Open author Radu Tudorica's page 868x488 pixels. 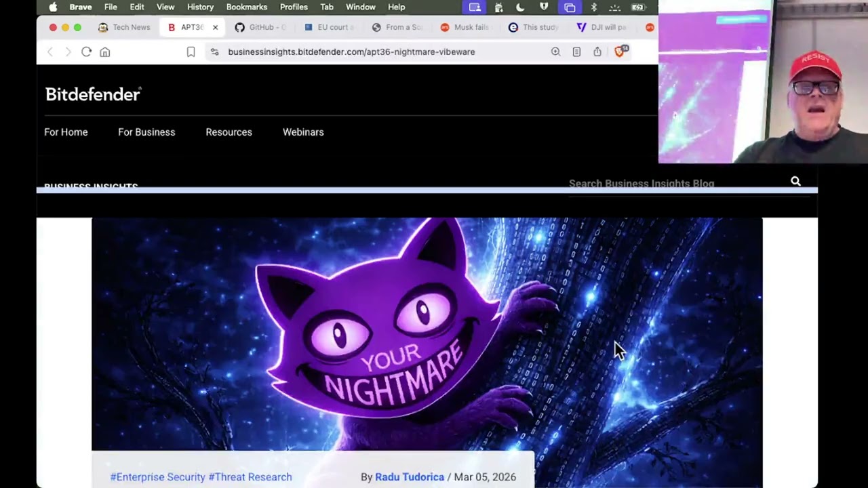coord(410,477)
